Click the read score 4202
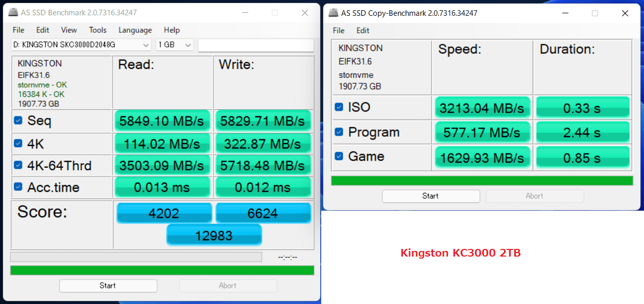This screenshot has width=644, height=304. point(164,213)
